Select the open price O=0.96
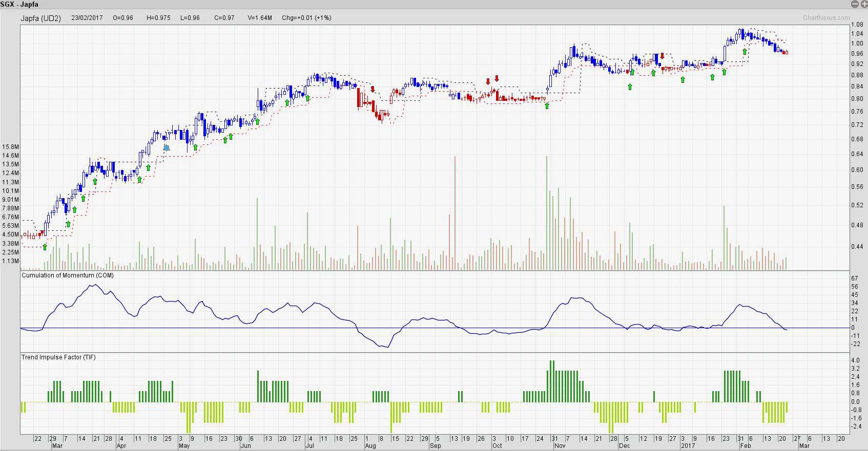 [x=123, y=17]
